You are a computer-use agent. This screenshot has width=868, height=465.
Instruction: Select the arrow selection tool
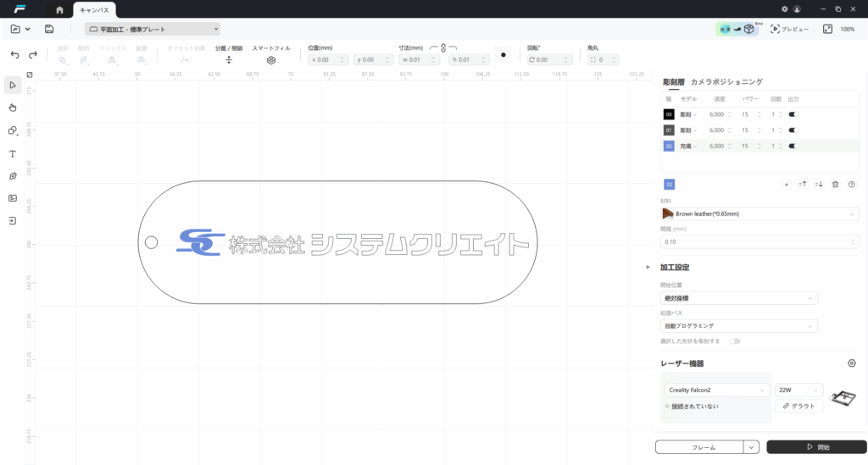(12, 86)
